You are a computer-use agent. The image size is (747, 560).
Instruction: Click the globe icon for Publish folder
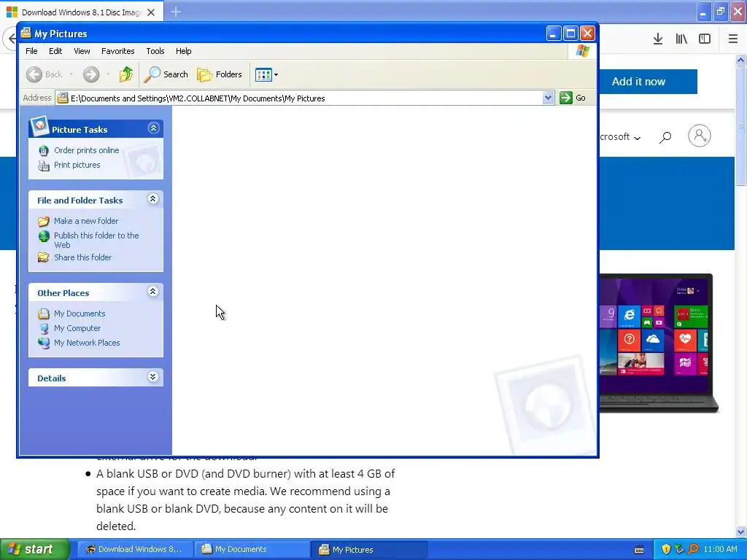(x=44, y=236)
